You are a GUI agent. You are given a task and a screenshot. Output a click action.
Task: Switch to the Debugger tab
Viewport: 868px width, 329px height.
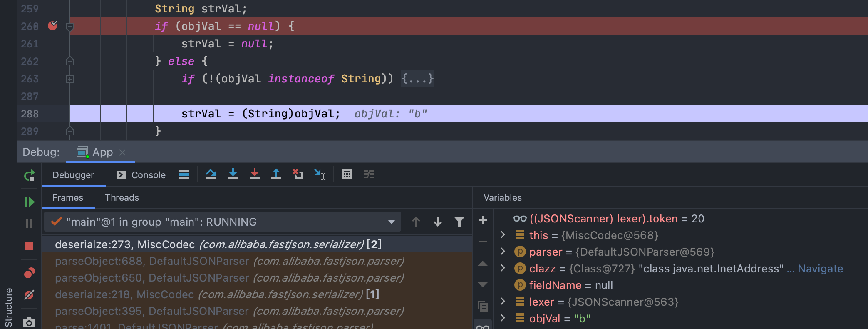tap(73, 175)
